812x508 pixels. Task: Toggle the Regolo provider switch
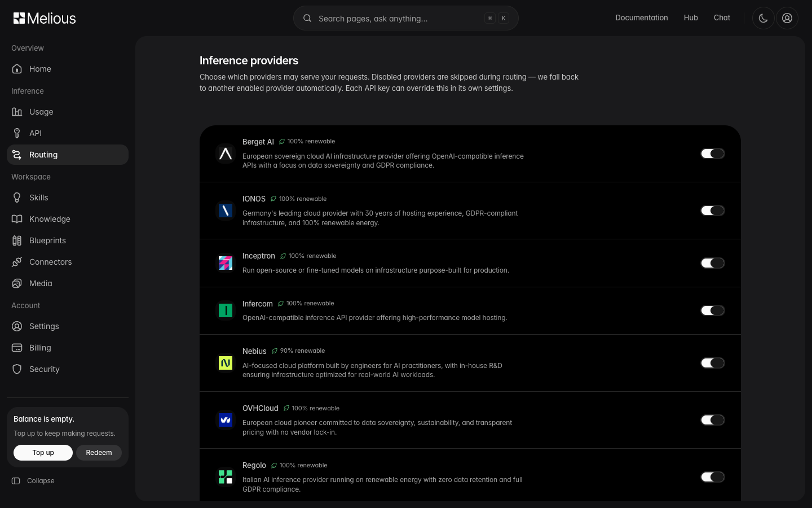click(x=713, y=477)
